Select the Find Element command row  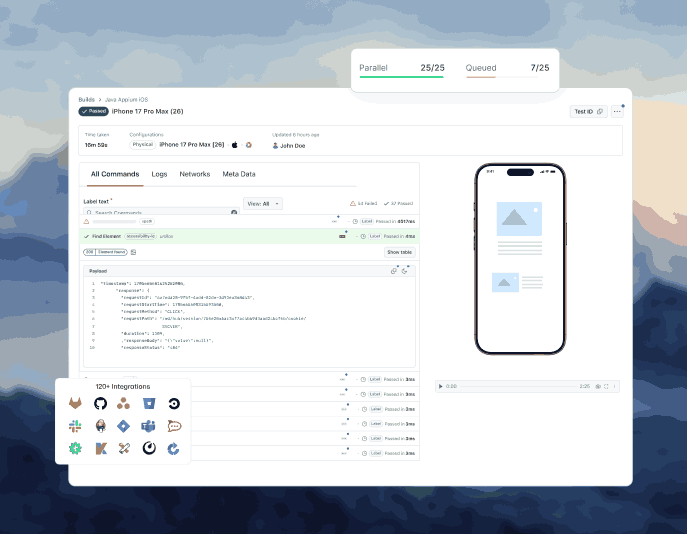click(x=249, y=237)
